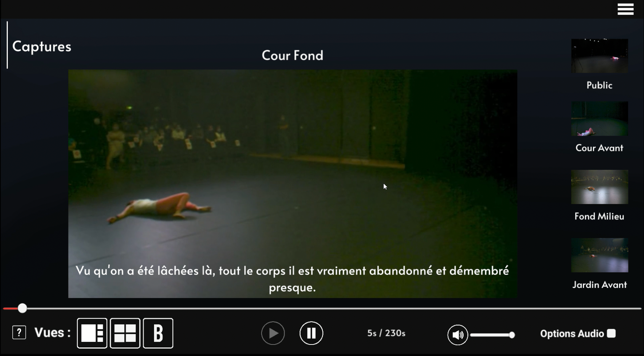644x356 pixels.
Task: Open the Public camera thumbnail
Action: coord(600,56)
